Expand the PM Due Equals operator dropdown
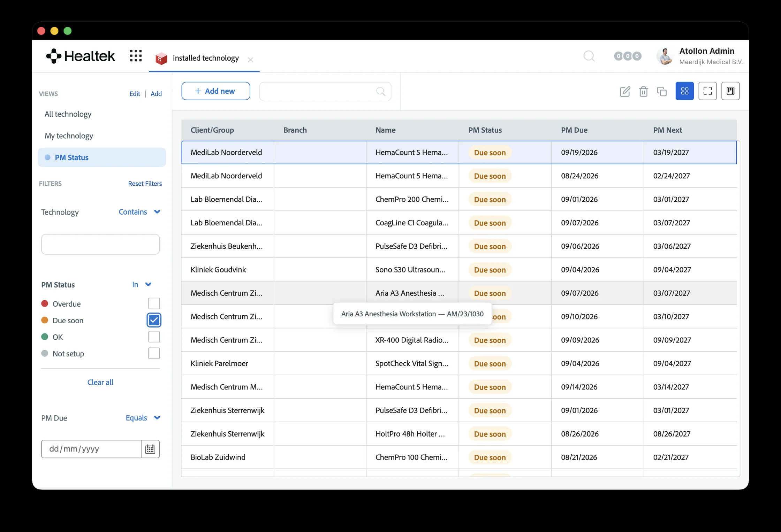Screen dimensions: 781x532 pyautogui.click(x=143, y=418)
